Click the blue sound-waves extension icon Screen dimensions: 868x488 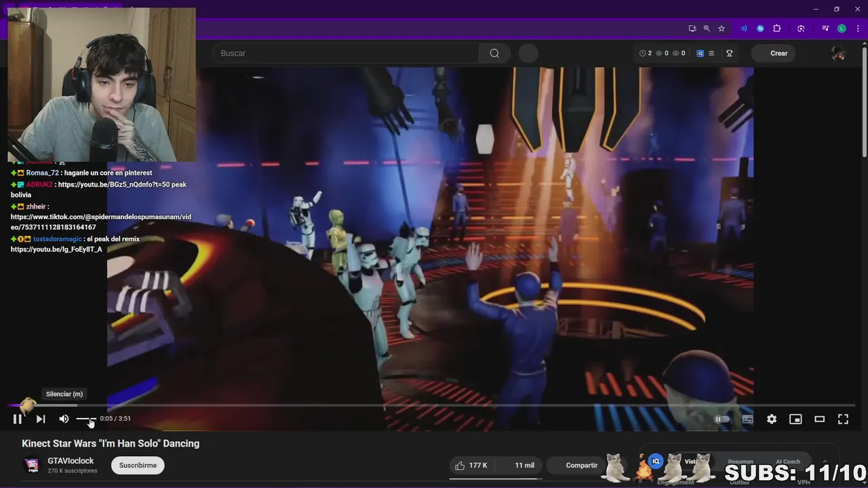(744, 28)
